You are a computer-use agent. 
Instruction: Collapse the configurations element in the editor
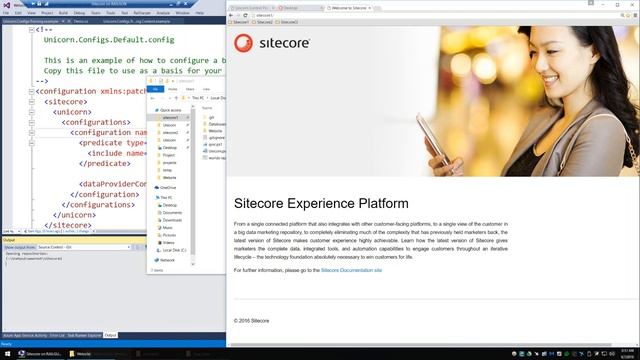tap(32, 122)
